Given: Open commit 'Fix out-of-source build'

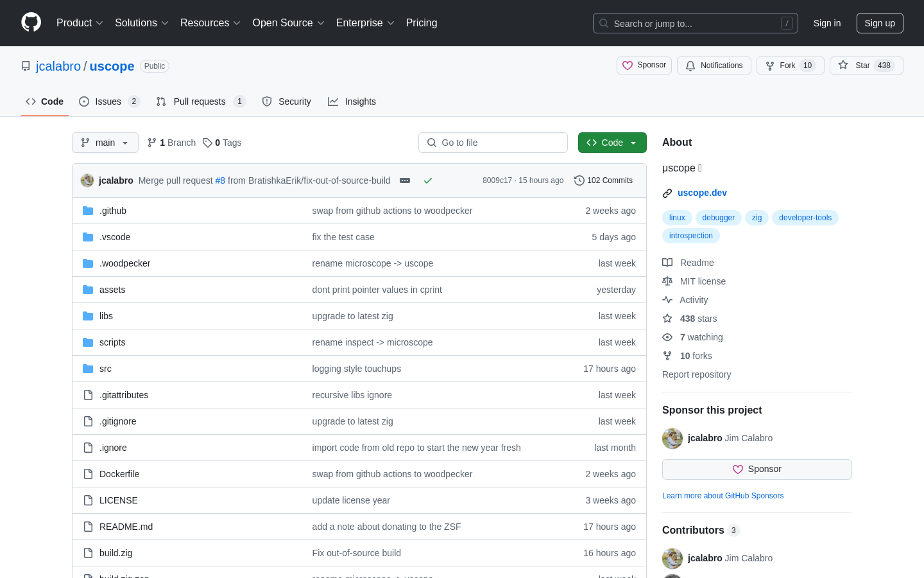Looking at the screenshot, I should [357, 553].
